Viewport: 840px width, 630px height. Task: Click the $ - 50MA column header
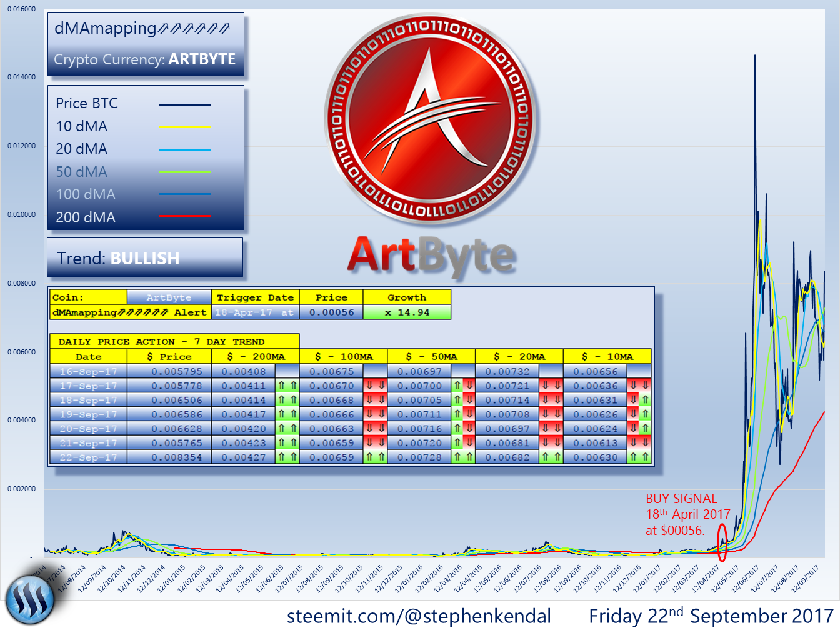(x=431, y=356)
